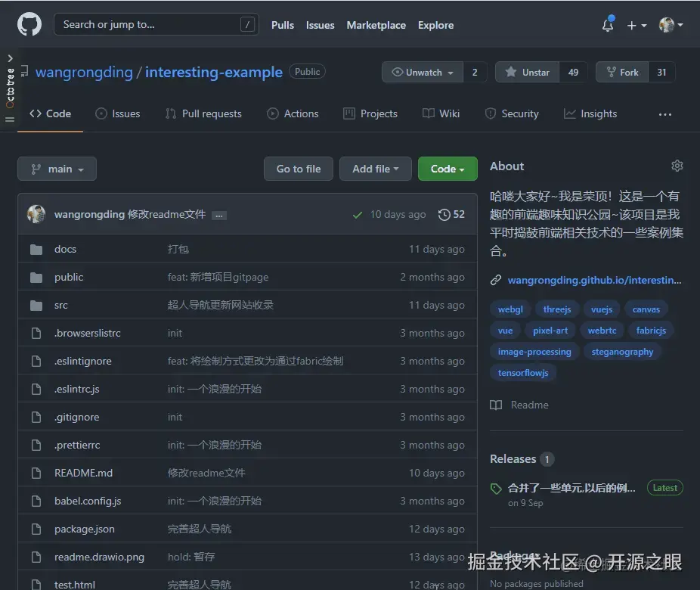The image size is (700, 590).
Task: Open commit message 超人导航更新网站收录
Action: pos(221,305)
